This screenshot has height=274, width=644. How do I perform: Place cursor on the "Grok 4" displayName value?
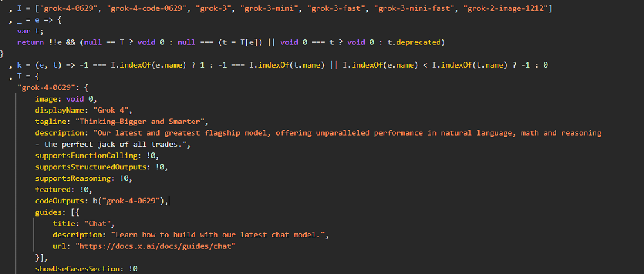pos(112,110)
